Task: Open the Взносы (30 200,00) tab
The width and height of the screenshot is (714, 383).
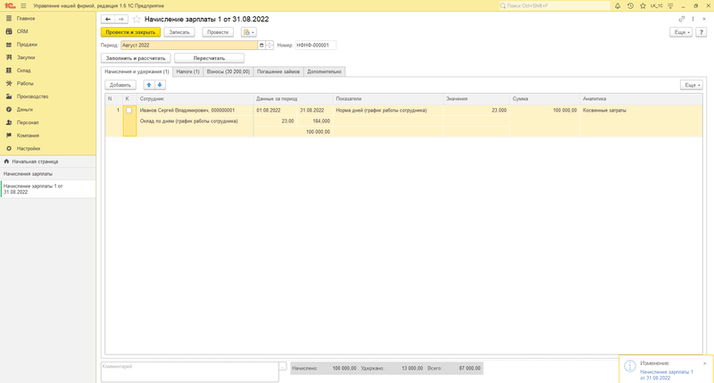Action: 228,71
